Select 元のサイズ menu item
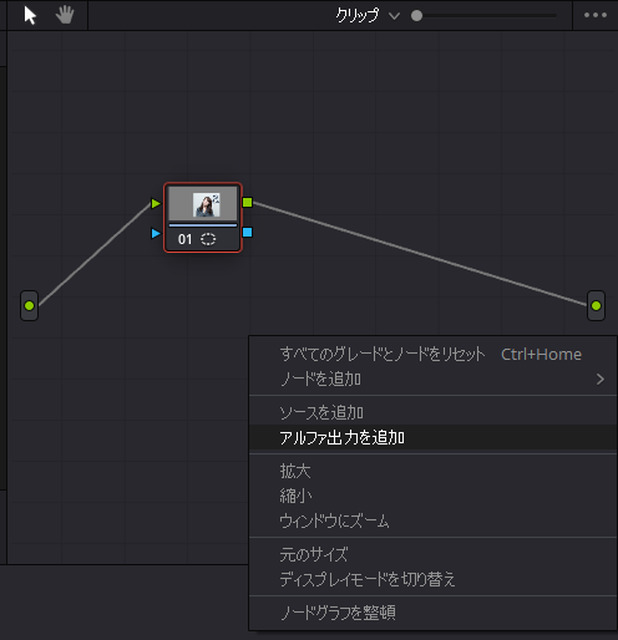 tap(433, 554)
